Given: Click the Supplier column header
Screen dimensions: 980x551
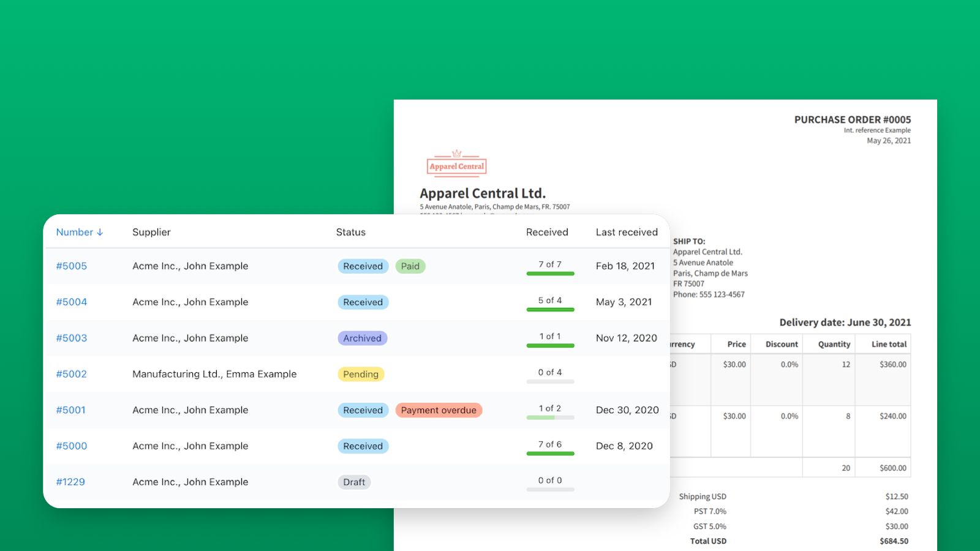Looking at the screenshot, I should point(151,232).
